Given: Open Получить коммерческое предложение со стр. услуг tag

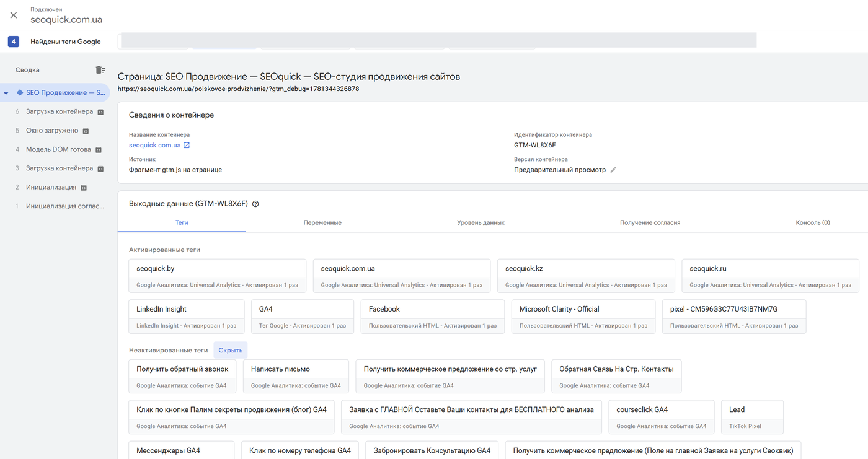Looking at the screenshot, I should pyautogui.click(x=450, y=376).
